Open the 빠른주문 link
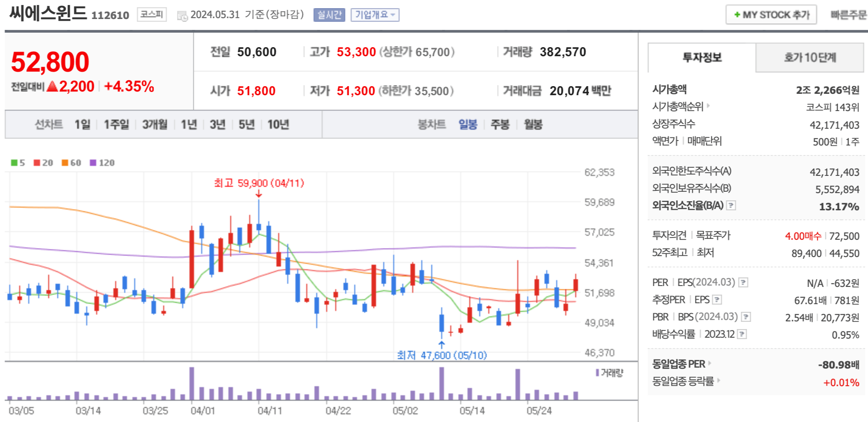The width and height of the screenshot is (868, 422). pyautogui.click(x=849, y=15)
